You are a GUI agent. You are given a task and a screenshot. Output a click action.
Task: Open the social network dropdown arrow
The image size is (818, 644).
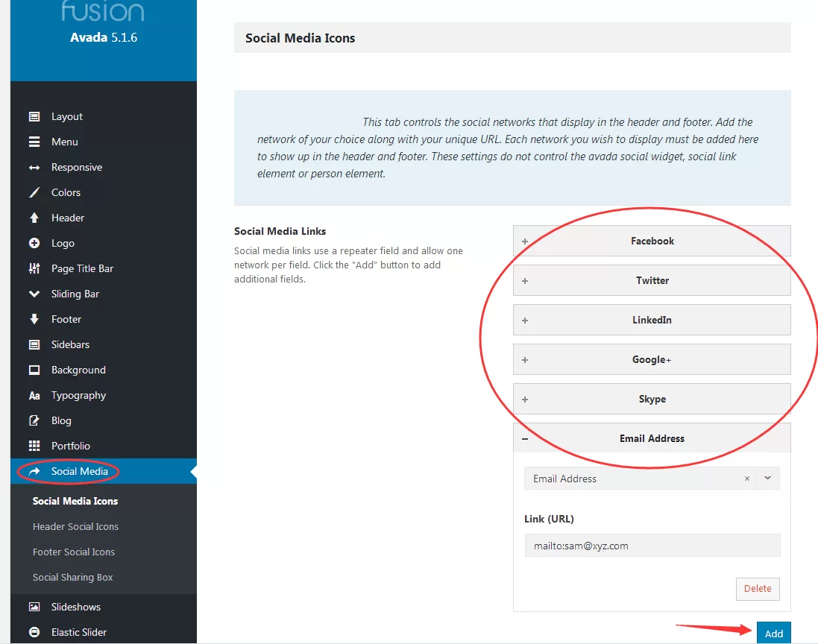(x=767, y=479)
